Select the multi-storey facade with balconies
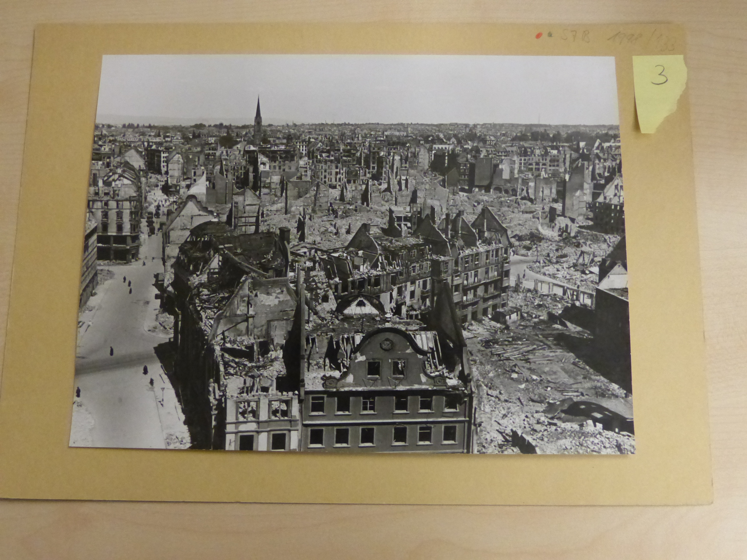 tap(481, 274)
